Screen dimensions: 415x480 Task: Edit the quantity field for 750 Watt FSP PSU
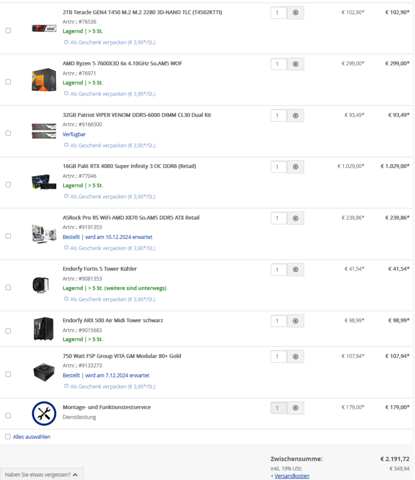279,356
